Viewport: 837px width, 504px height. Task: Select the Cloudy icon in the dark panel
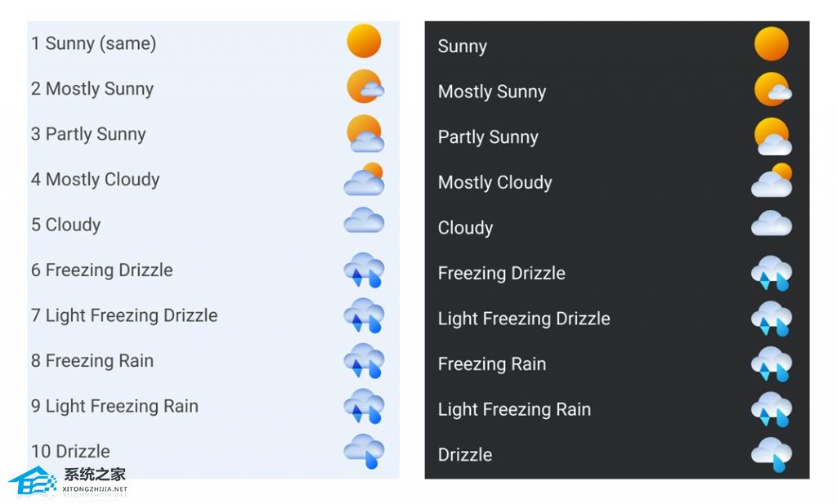pyautogui.click(x=772, y=224)
